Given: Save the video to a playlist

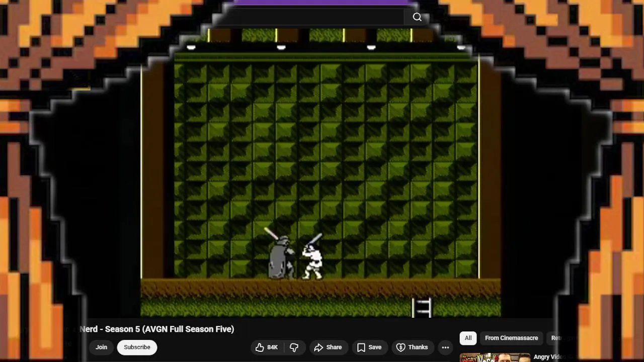Looking at the screenshot, I should 369,347.
